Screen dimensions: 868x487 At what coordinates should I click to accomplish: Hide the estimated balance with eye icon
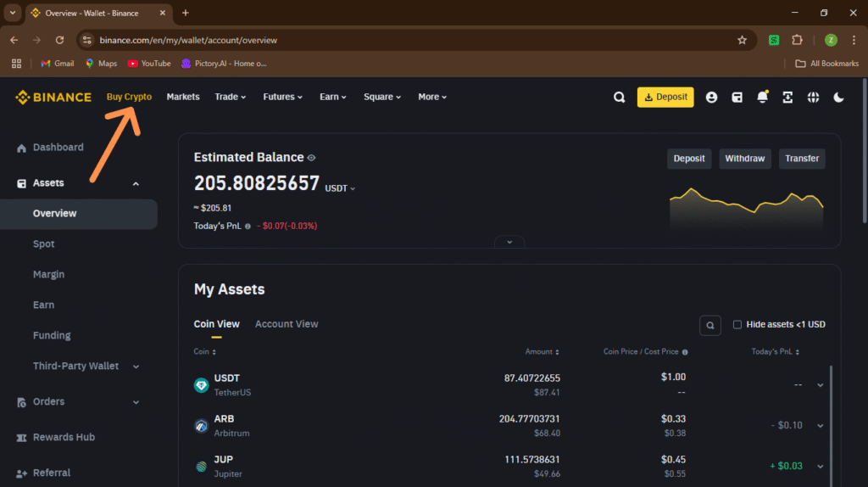312,158
